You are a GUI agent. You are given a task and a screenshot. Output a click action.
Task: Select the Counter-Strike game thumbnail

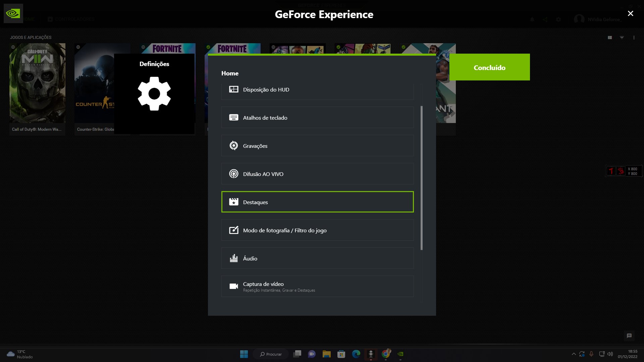coord(94,83)
